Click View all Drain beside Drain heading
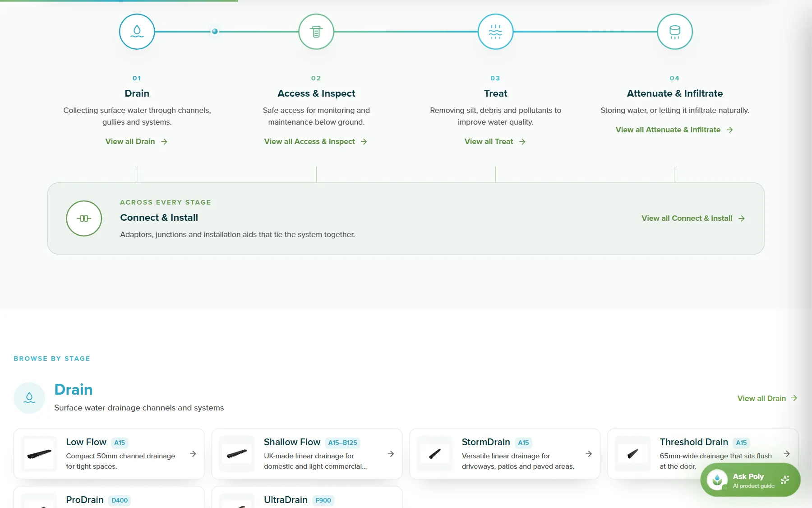 767,398
